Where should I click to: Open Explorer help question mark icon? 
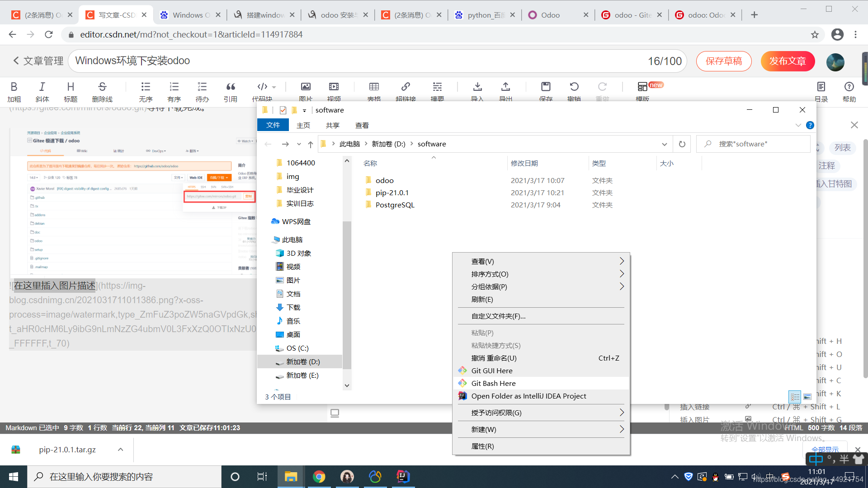tap(810, 125)
